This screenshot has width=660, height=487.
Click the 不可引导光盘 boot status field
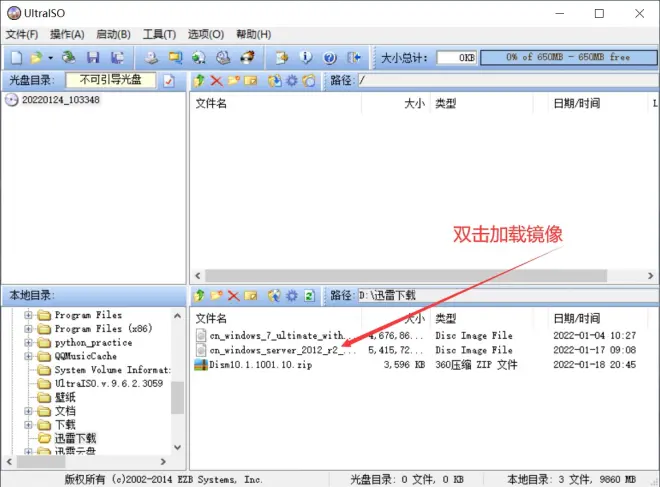[111, 80]
